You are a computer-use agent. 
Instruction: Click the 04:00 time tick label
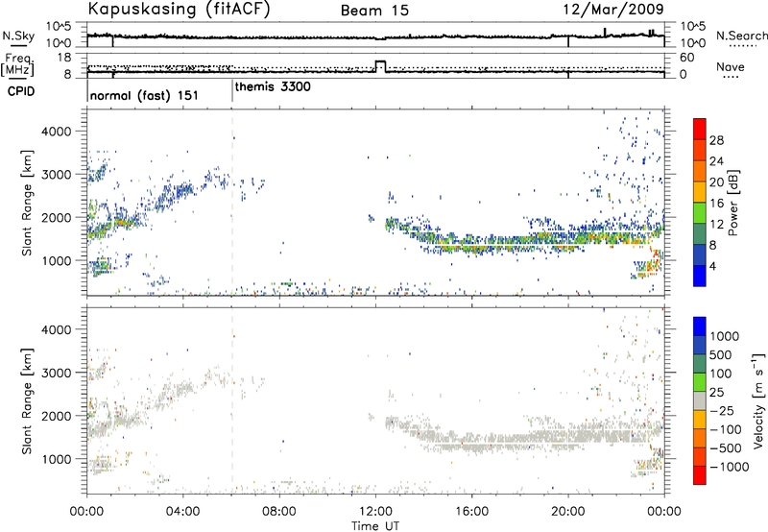tap(183, 512)
